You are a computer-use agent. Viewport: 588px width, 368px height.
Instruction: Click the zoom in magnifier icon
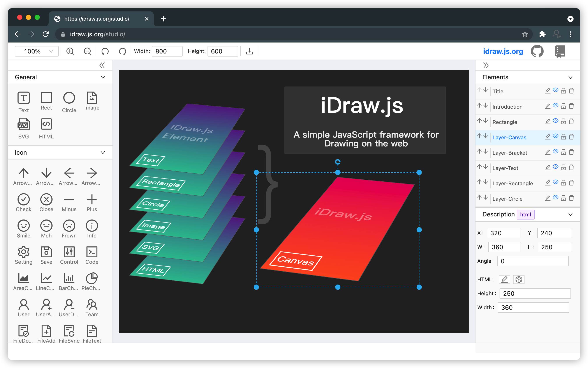point(70,51)
